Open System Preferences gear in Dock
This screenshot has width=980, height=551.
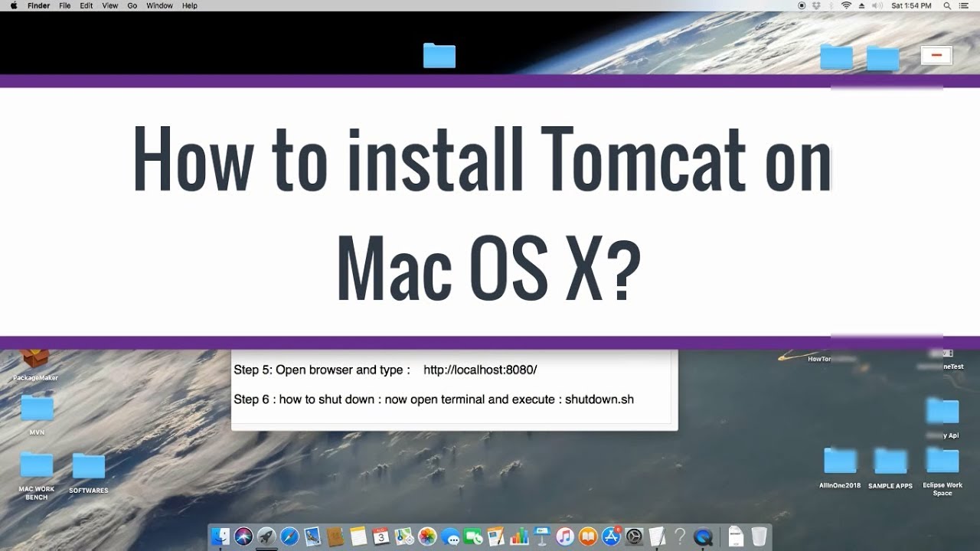click(x=634, y=536)
